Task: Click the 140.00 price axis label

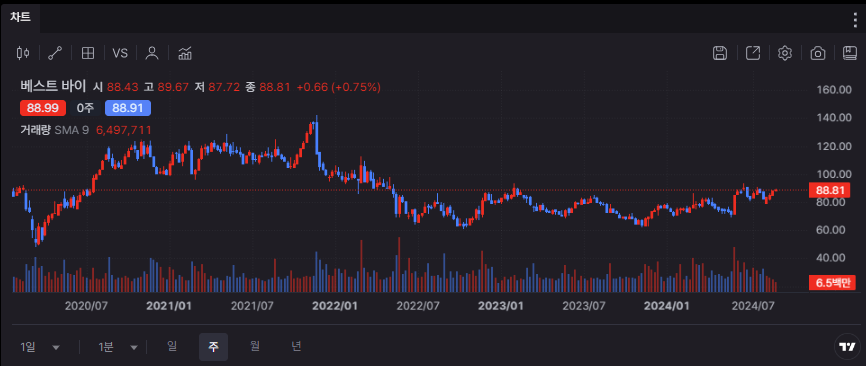Action: [833, 118]
